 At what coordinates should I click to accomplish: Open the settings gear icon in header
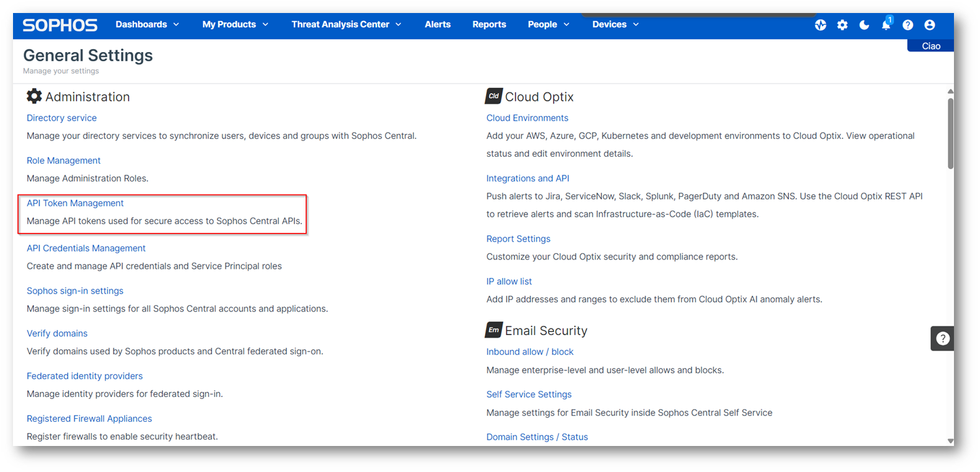coord(842,25)
